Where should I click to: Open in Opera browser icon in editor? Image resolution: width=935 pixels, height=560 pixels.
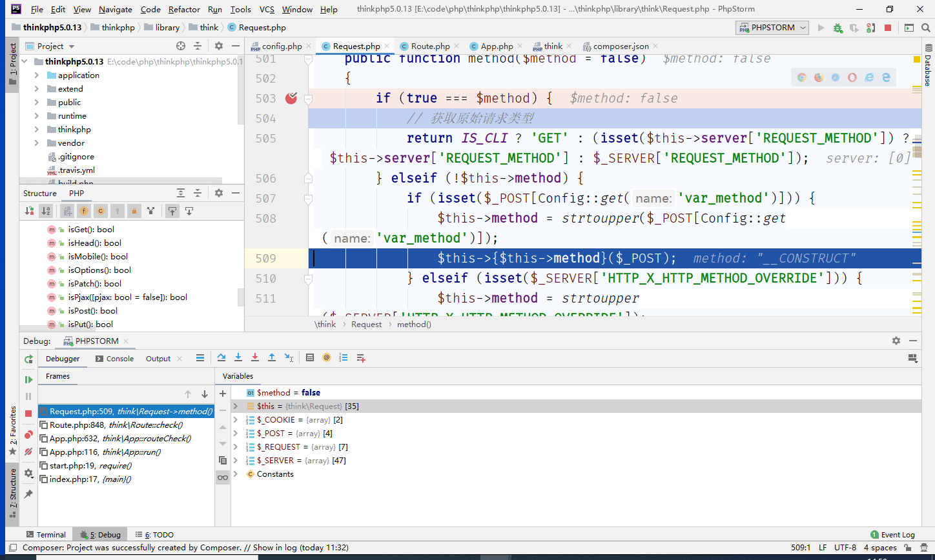pos(852,77)
